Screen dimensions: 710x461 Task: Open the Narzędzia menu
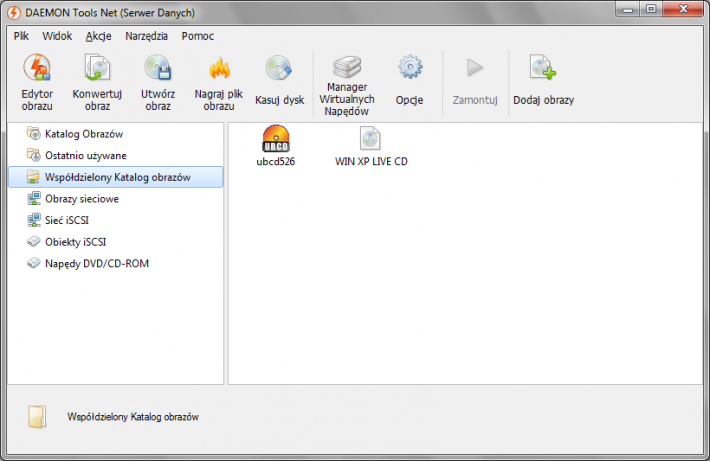point(146,36)
